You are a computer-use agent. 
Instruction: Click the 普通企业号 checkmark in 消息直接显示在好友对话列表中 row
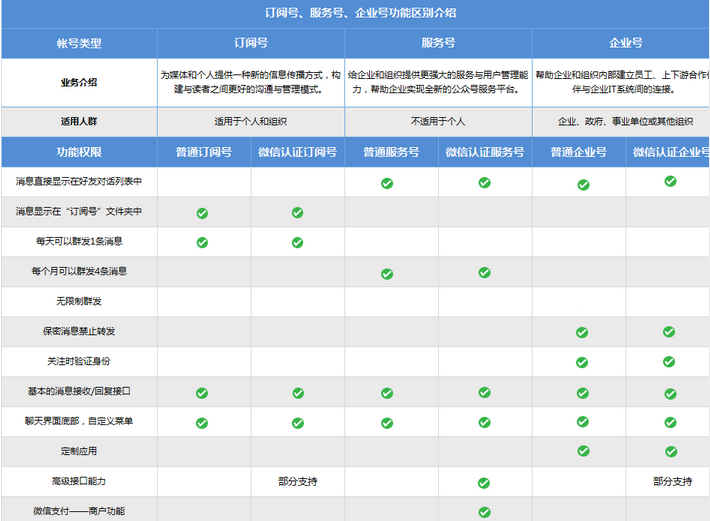tap(583, 185)
